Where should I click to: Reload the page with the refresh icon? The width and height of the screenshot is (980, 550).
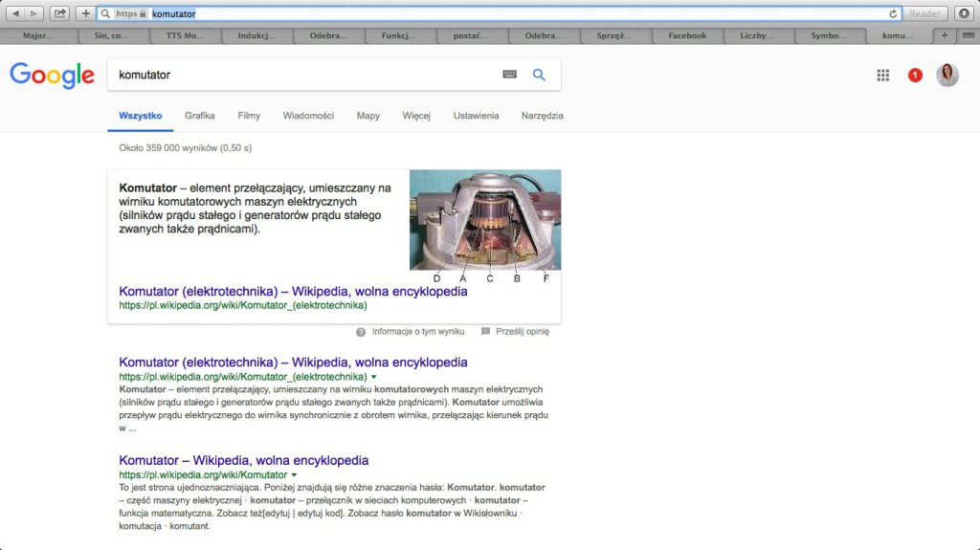coord(893,13)
